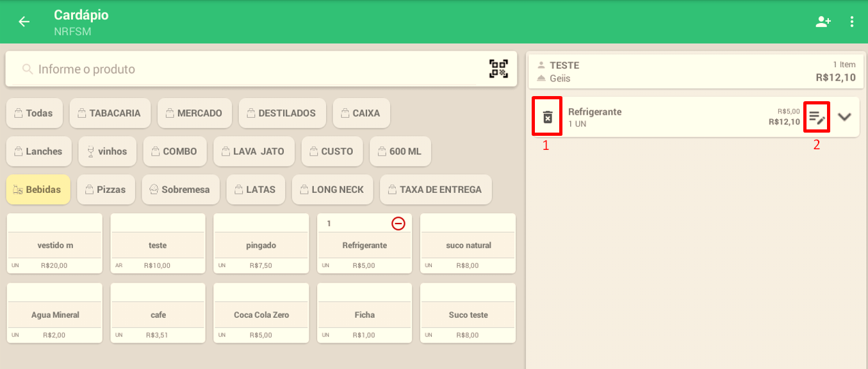Add the suco natural product
The image size is (868, 369).
click(x=468, y=243)
